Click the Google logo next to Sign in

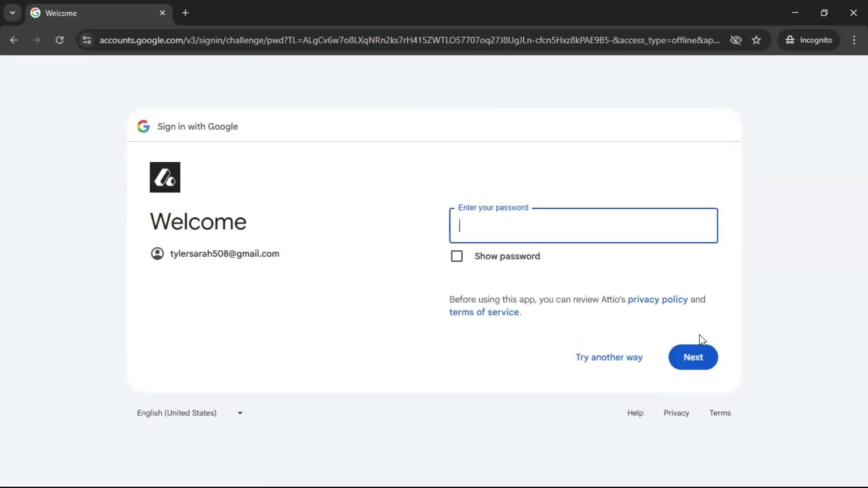[143, 127]
